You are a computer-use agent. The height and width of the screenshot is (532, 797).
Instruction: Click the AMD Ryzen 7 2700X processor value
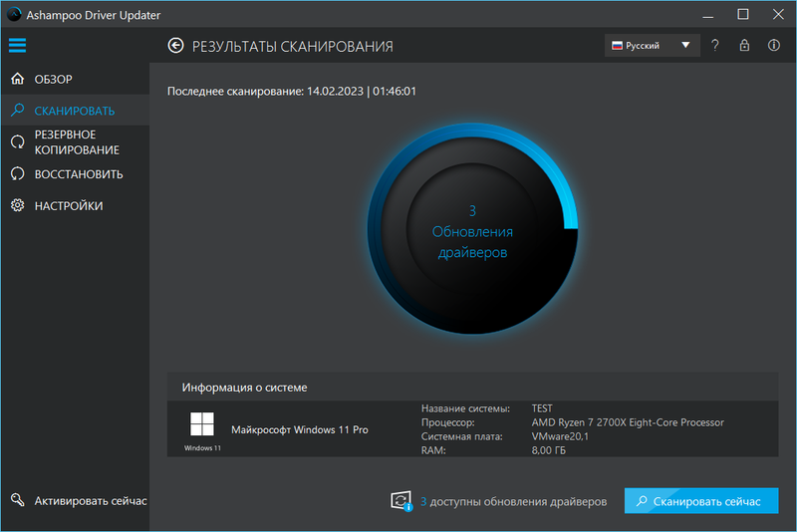[x=628, y=422]
